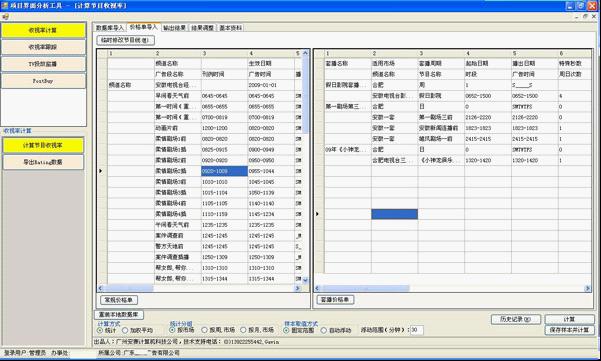Click right grid's horizontal scroll left arrow

(317, 288)
